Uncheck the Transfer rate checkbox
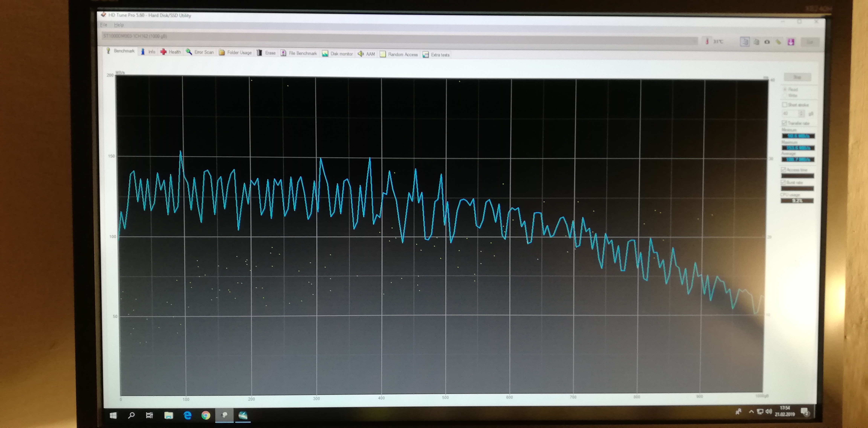 [784, 123]
